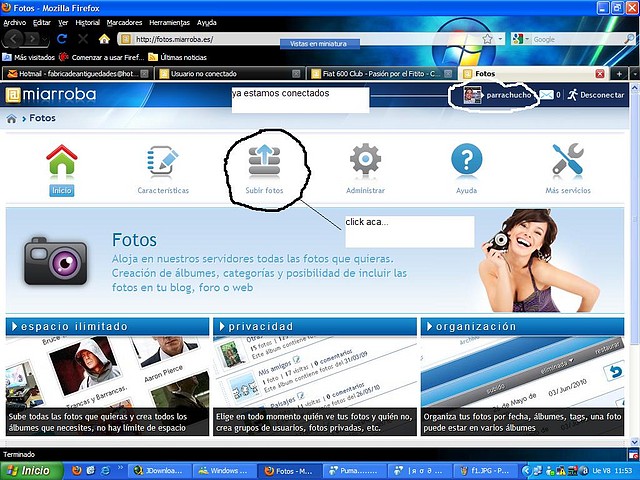Click the espacio ilimitado header
Viewport: 640px width, 480px height.
point(107,327)
